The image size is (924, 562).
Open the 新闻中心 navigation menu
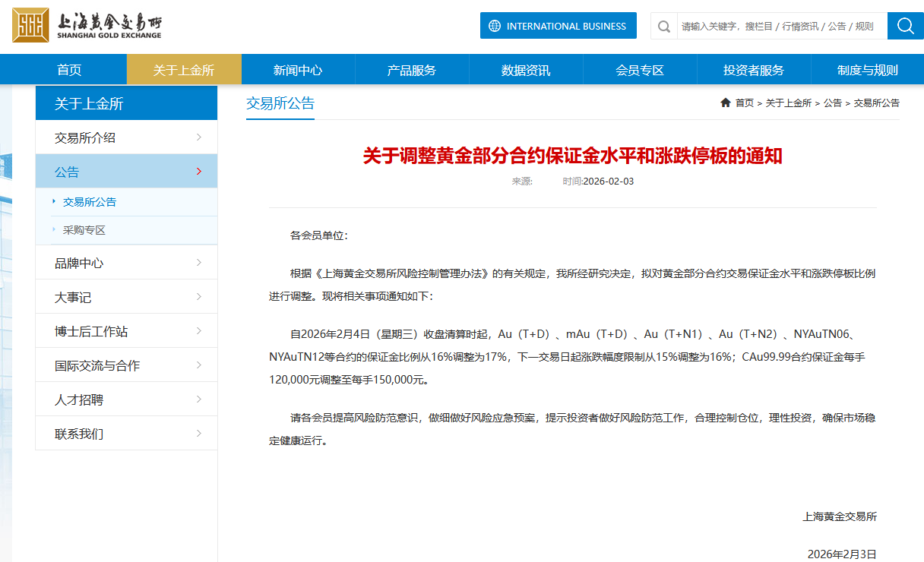coord(298,70)
